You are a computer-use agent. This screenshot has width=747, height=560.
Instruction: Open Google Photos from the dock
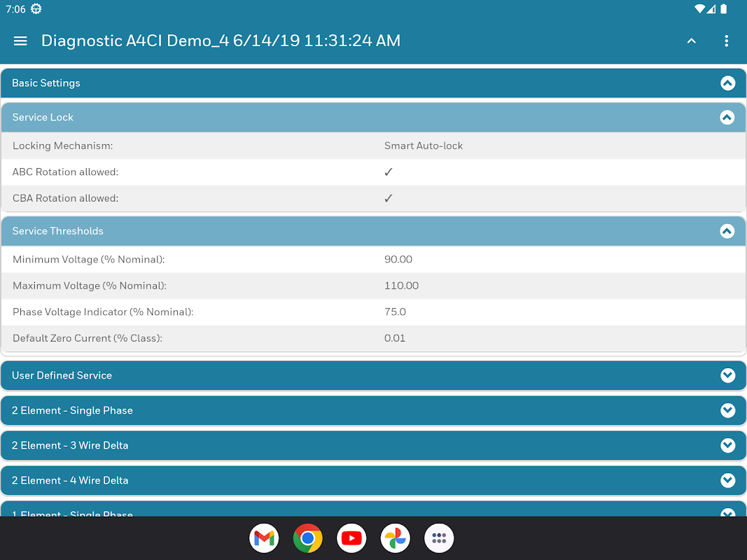tap(396, 538)
